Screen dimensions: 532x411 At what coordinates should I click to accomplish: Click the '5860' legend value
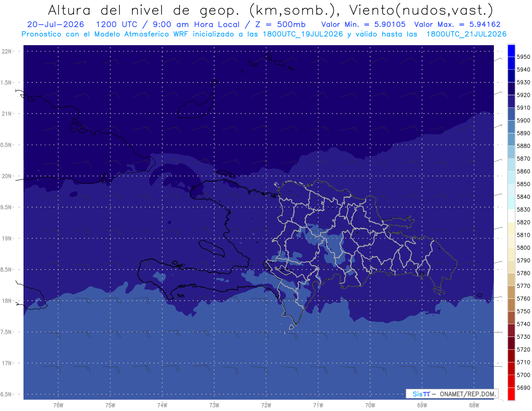pos(524,171)
